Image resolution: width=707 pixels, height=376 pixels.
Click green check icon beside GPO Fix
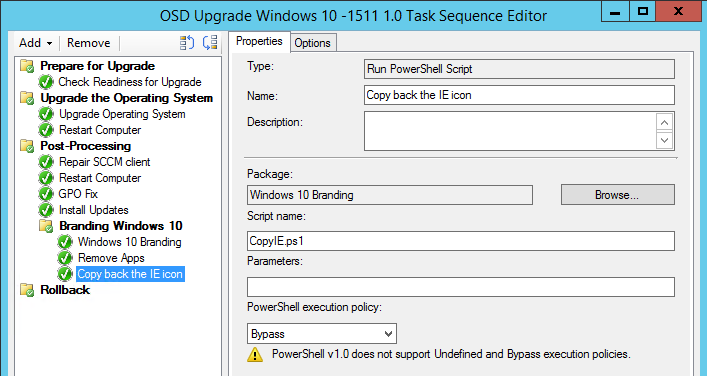[46, 194]
